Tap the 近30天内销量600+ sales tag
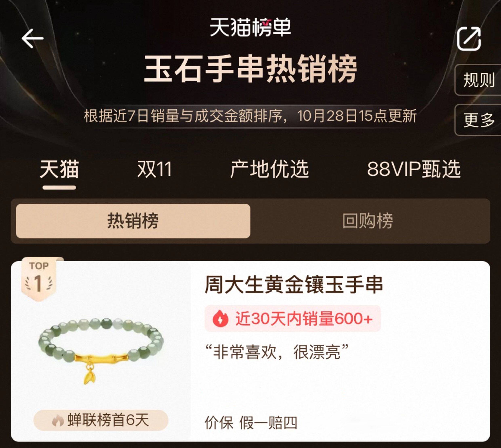Viewport: 501px width, 448px height. click(x=293, y=319)
